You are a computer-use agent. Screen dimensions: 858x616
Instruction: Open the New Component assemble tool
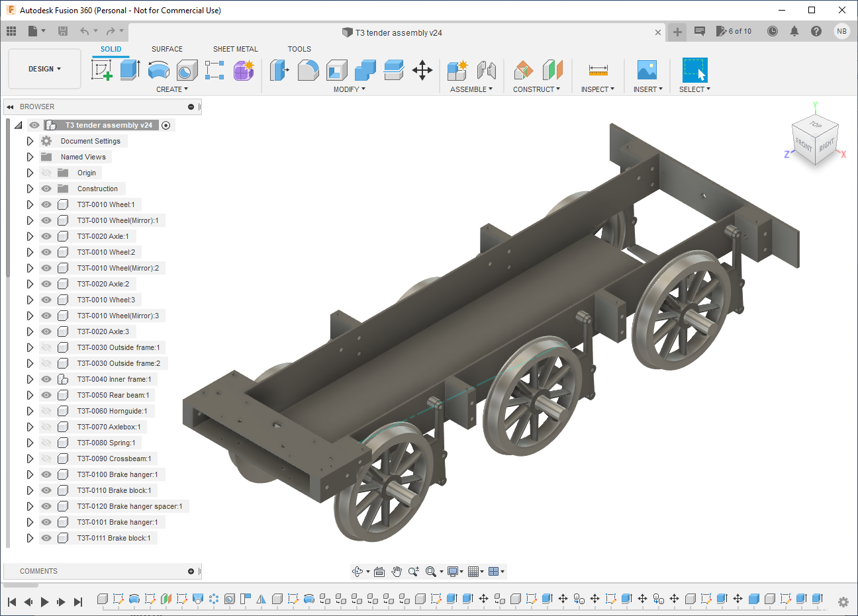pyautogui.click(x=457, y=70)
